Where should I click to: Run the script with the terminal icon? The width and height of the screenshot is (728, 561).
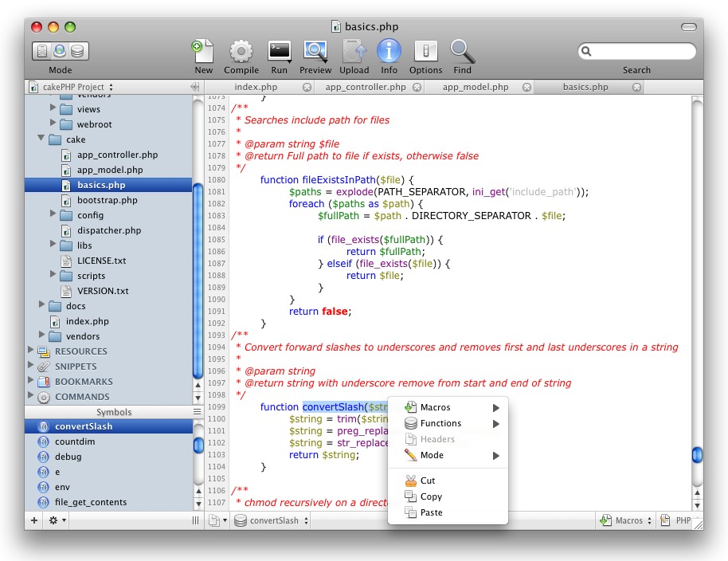279,51
